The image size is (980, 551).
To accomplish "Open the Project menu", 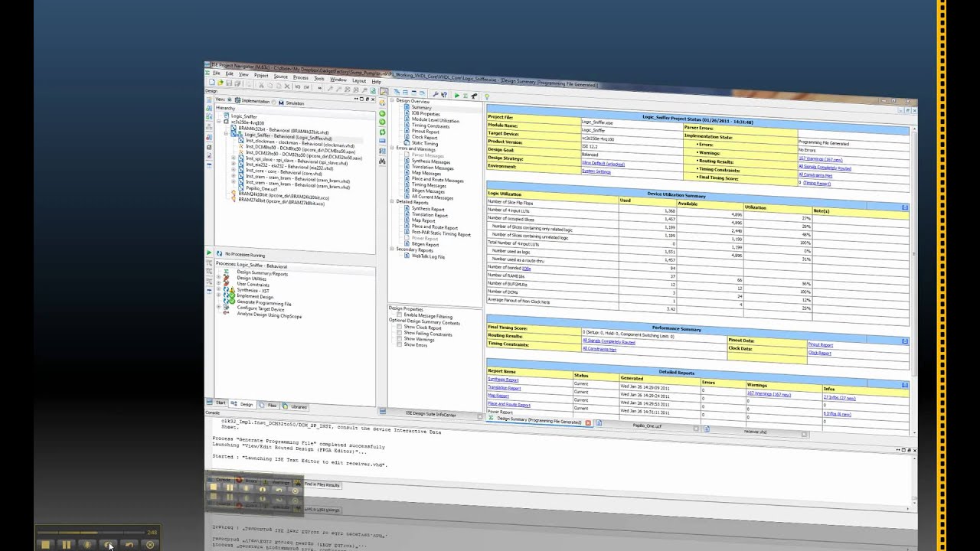I will pos(261,75).
